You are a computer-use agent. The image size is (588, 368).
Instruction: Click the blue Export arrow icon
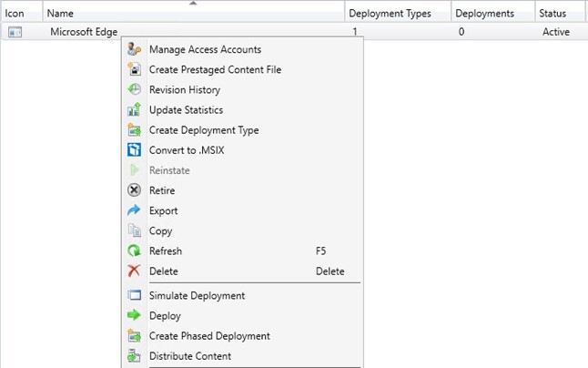coord(134,210)
